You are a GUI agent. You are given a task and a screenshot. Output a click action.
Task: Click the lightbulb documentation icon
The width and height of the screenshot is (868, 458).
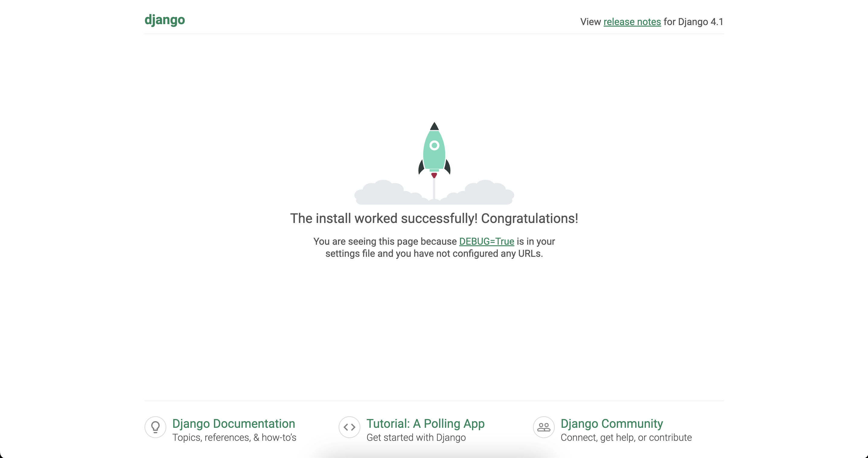click(155, 427)
